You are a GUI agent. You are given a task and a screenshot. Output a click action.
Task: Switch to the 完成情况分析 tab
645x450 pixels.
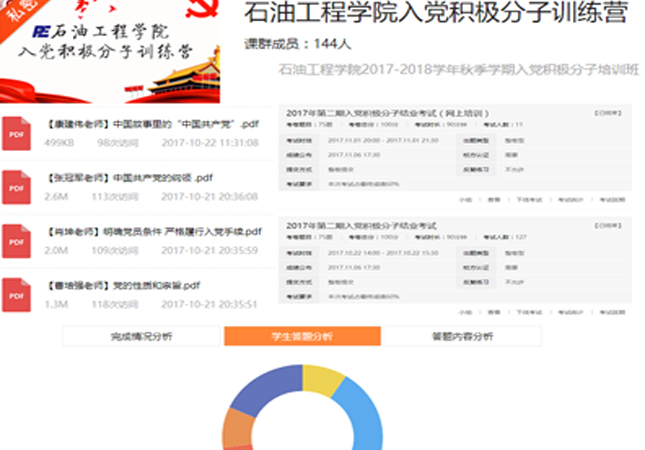[141, 337]
